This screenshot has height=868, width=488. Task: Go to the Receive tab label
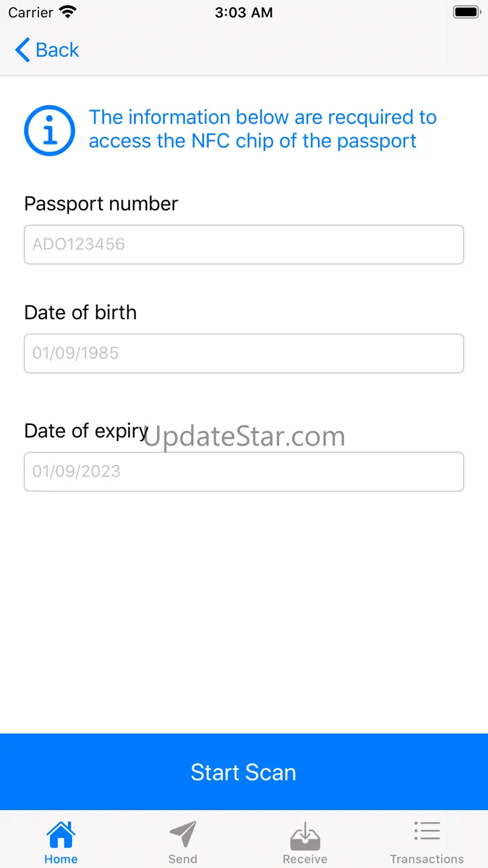[305, 859]
